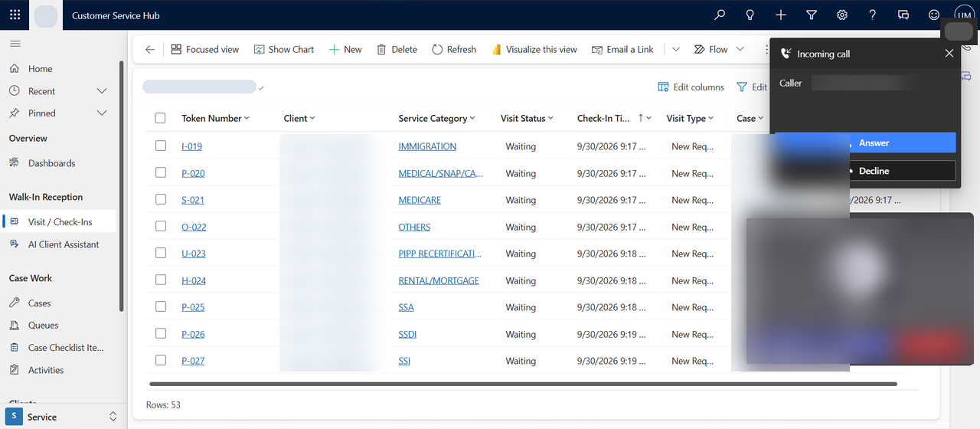Click Visualize this view
The image size is (980, 429).
point(534,49)
